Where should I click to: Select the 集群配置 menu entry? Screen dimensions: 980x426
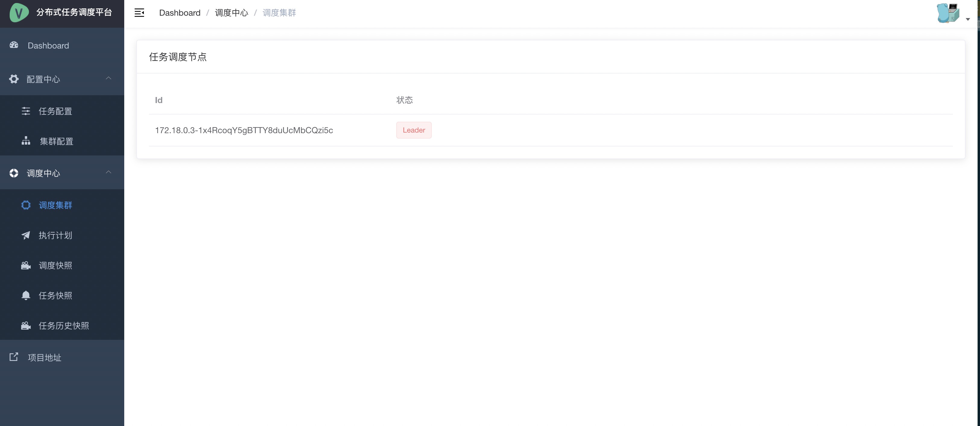pyautogui.click(x=56, y=141)
